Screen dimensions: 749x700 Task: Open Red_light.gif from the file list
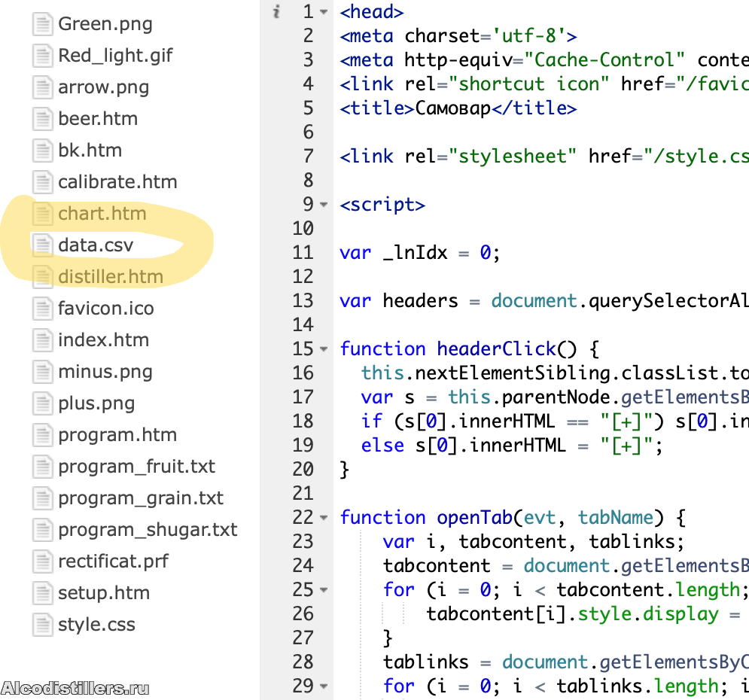[x=115, y=56]
